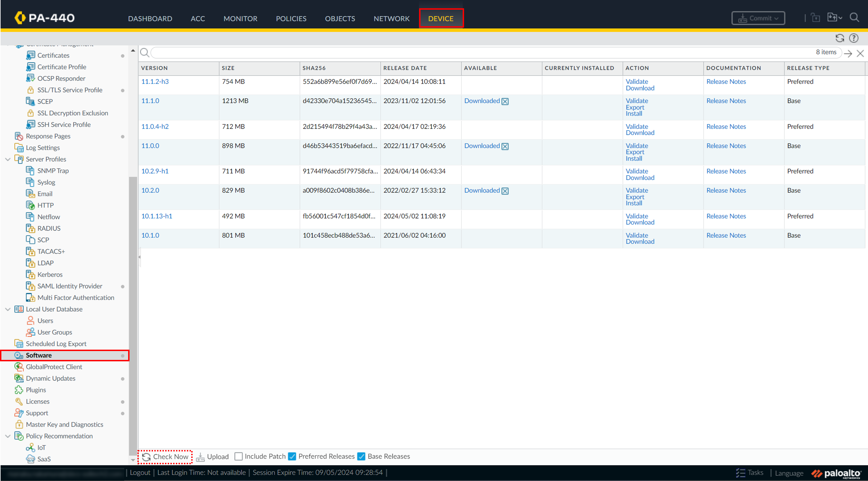Open Release Notes for 10.2.9-h1
This screenshot has width=868, height=481.
click(726, 171)
